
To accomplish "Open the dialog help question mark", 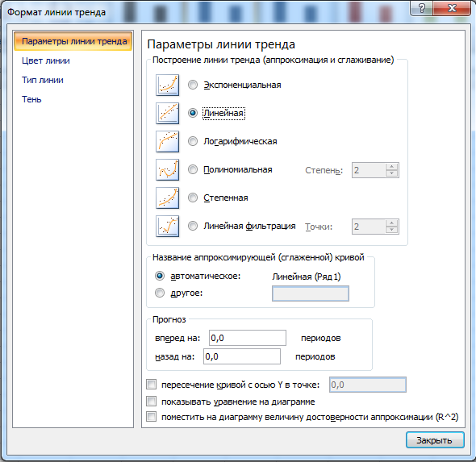I will (x=422, y=8).
